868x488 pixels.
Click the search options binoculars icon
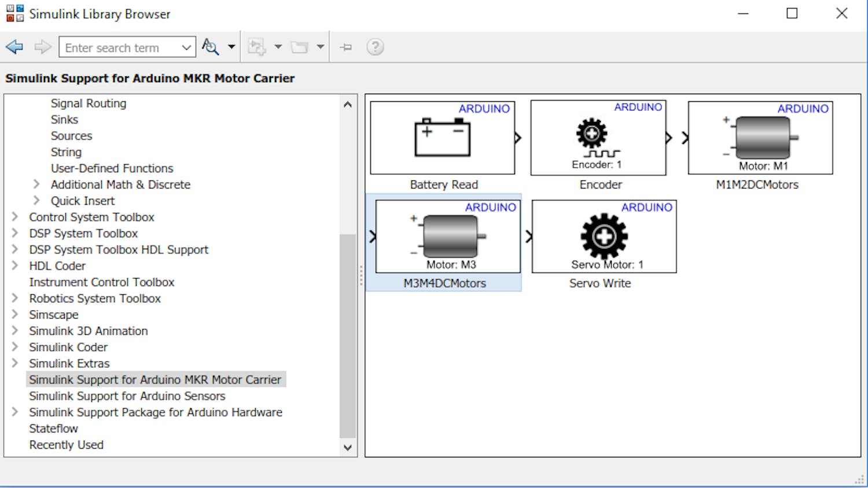tap(210, 47)
